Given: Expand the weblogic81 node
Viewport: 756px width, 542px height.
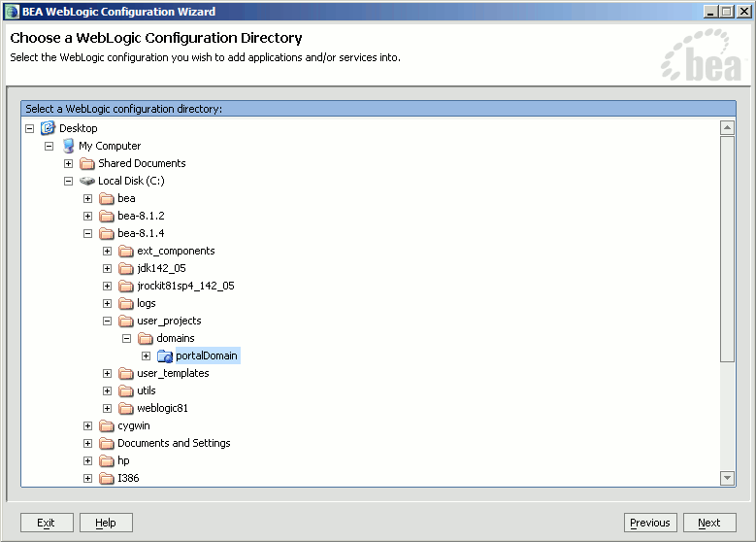Looking at the screenshot, I should point(107,408).
